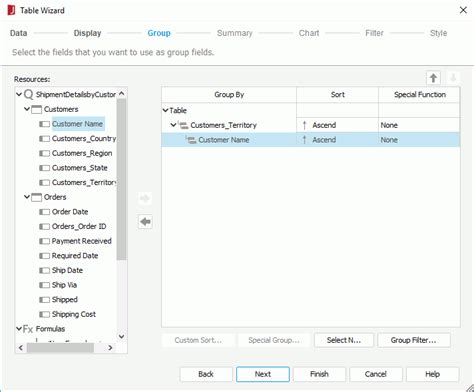Image resolution: width=474 pixels, height=392 pixels.
Task: Click the Fx icon beside Formulas
Action: tap(28, 329)
